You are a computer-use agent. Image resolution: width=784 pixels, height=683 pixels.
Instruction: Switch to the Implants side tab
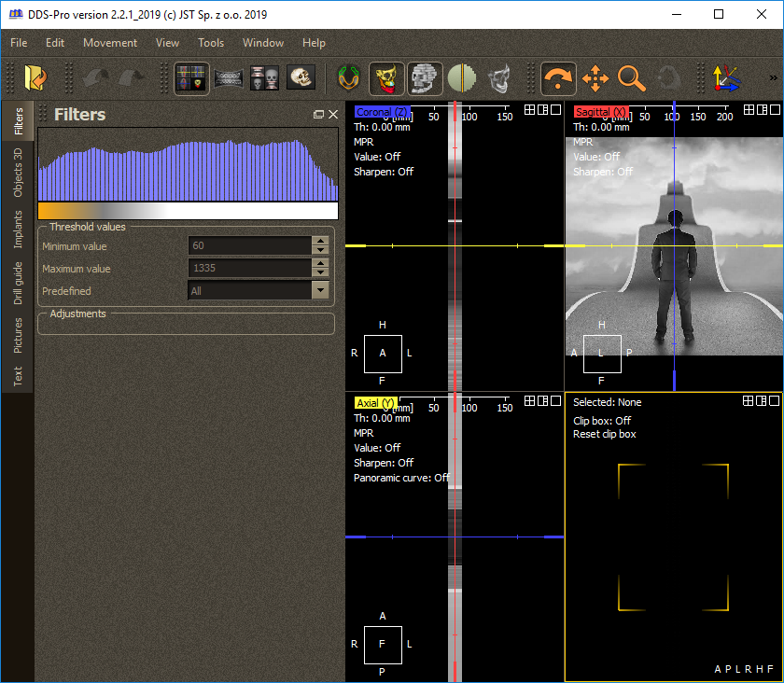click(x=18, y=229)
